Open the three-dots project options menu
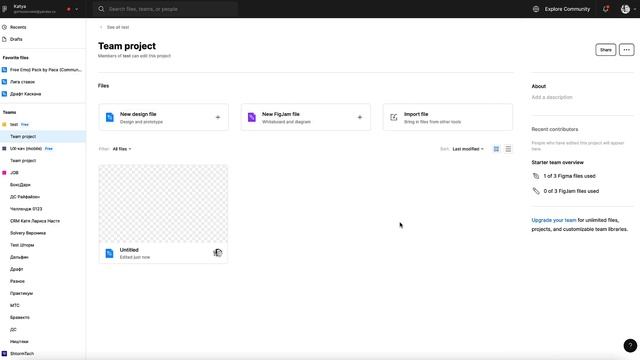 [627, 50]
